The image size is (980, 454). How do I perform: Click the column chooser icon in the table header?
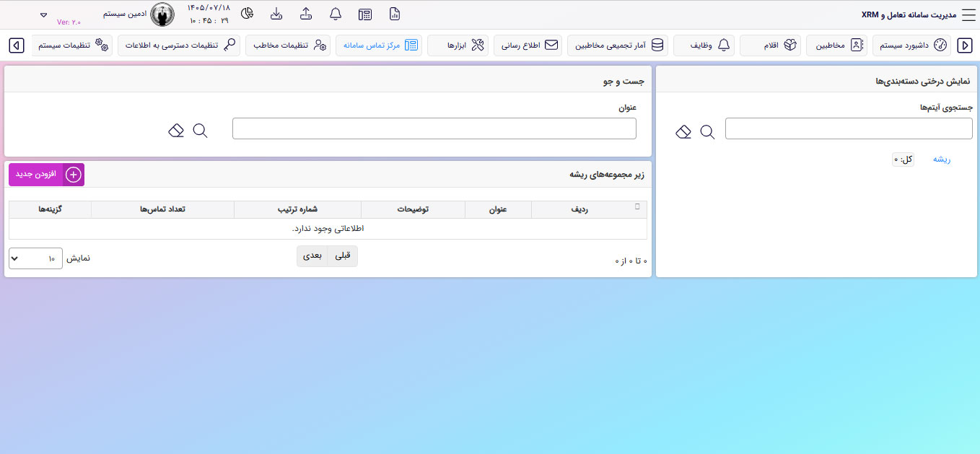[637, 206]
